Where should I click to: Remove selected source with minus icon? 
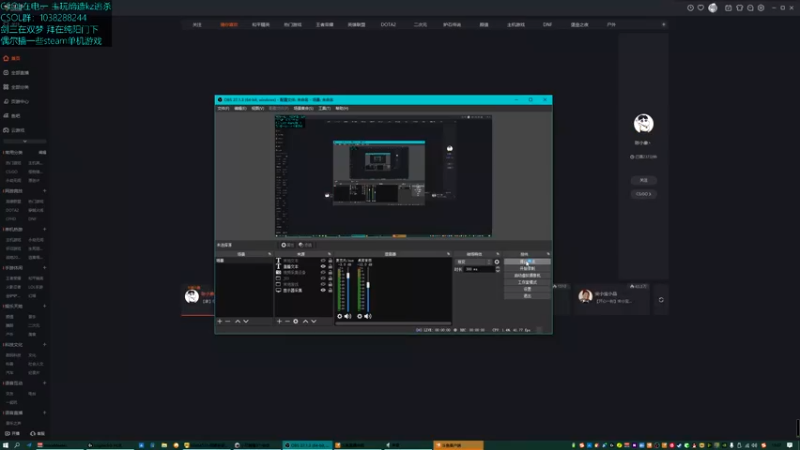(287, 321)
